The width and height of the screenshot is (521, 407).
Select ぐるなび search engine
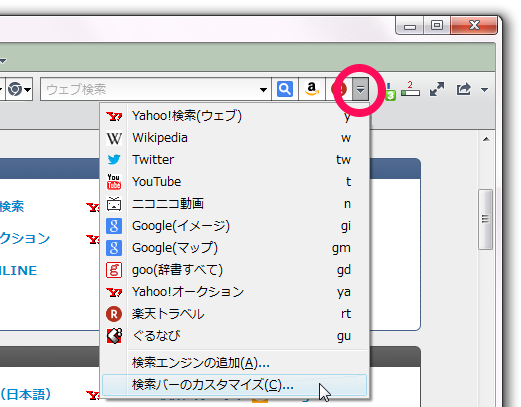click(x=235, y=336)
